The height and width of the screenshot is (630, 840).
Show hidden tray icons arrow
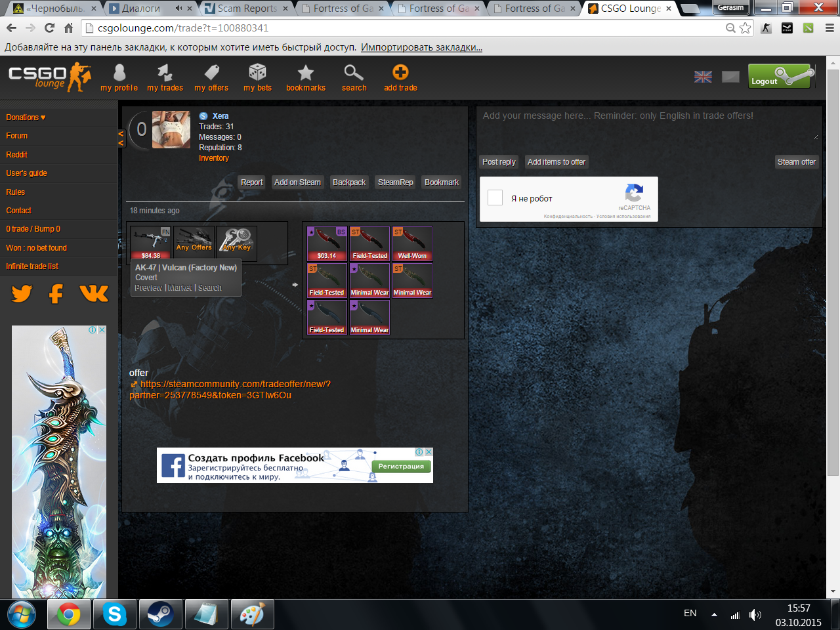point(714,615)
